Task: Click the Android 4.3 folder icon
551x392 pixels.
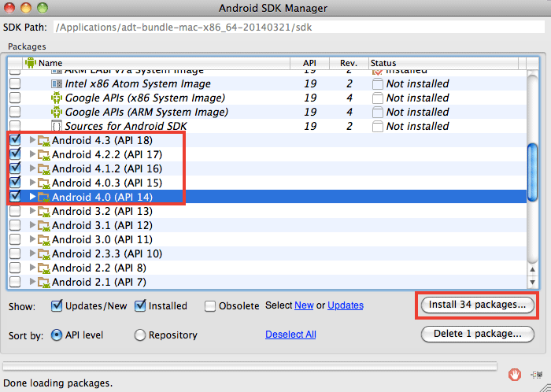Action: [x=44, y=141]
